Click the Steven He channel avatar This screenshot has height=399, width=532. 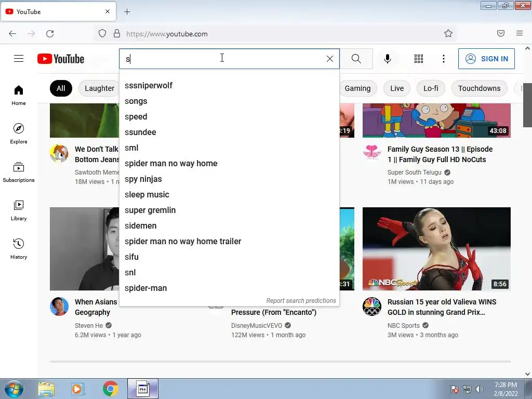(59, 307)
